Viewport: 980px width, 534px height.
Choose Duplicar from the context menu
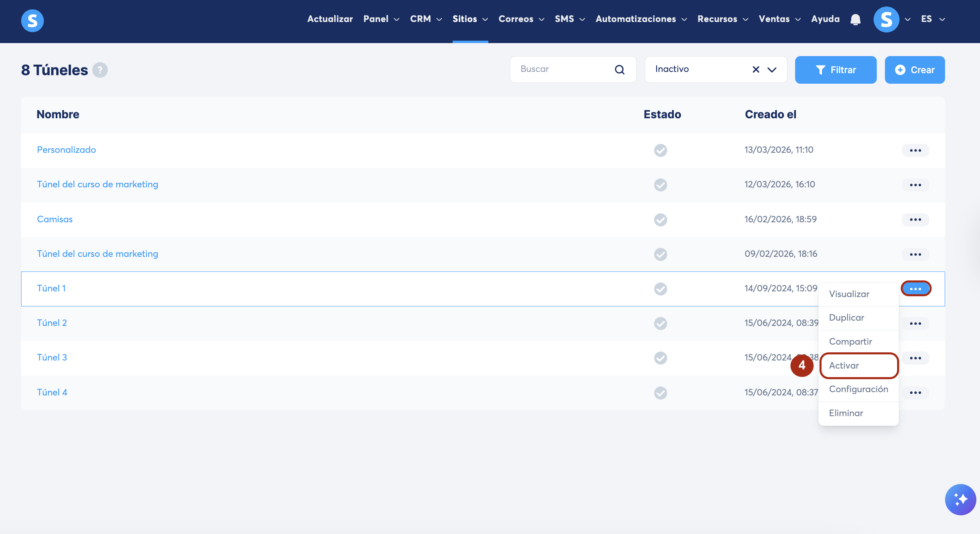tap(846, 317)
